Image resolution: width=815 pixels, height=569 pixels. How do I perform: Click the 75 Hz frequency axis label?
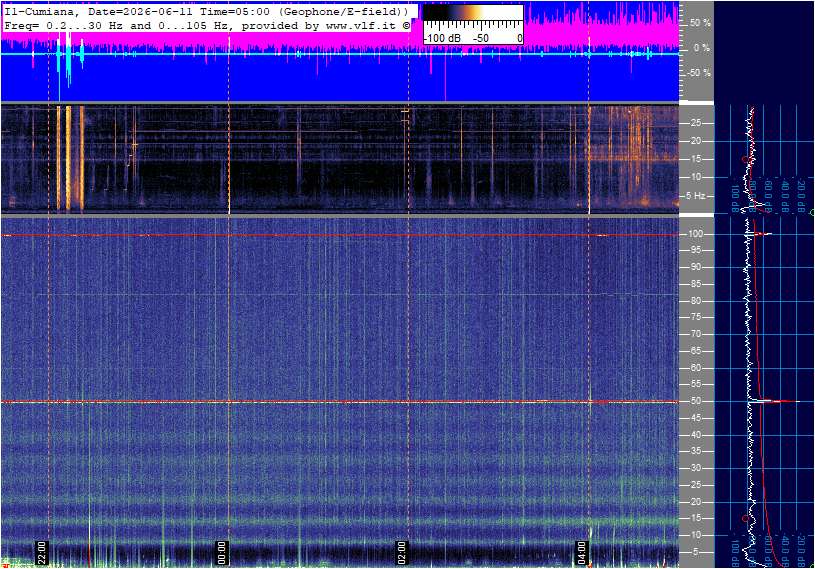click(695, 317)
